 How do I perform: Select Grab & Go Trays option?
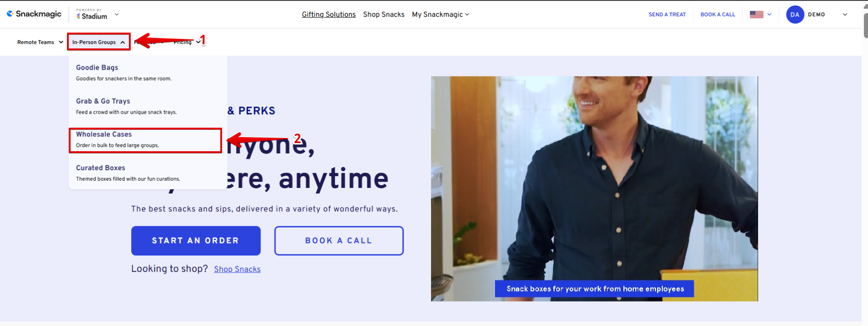pyautogui.click(x=147, y=106)
